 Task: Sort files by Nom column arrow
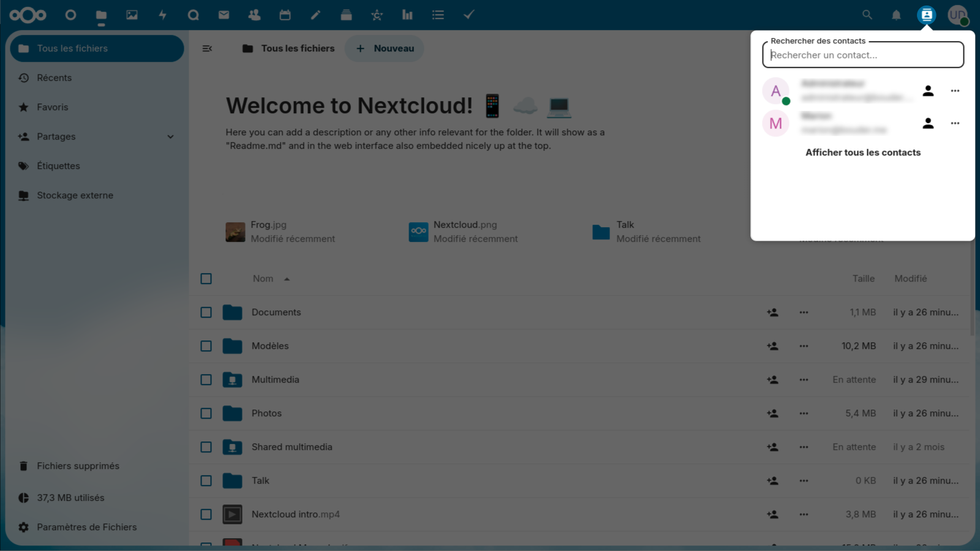(x=287, y=279)
